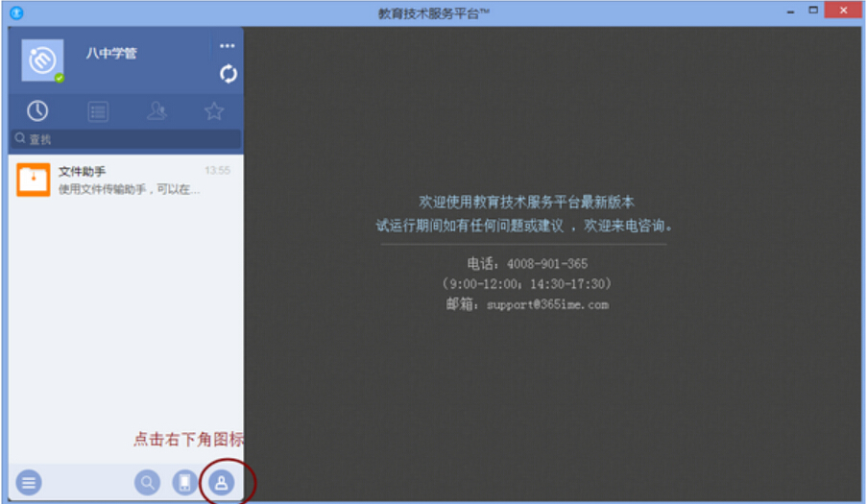Click the user icon at bottom right of sidebar
867x504 pixels.
pos(220,483)
